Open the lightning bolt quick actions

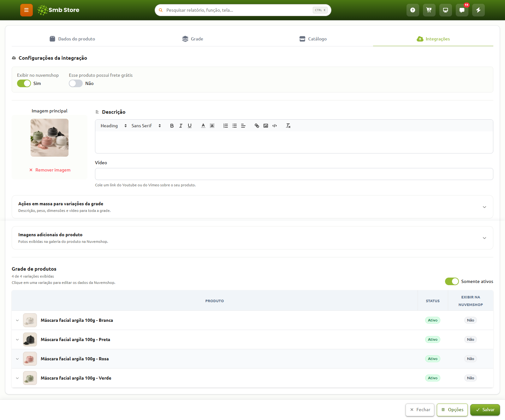point(478,10)
